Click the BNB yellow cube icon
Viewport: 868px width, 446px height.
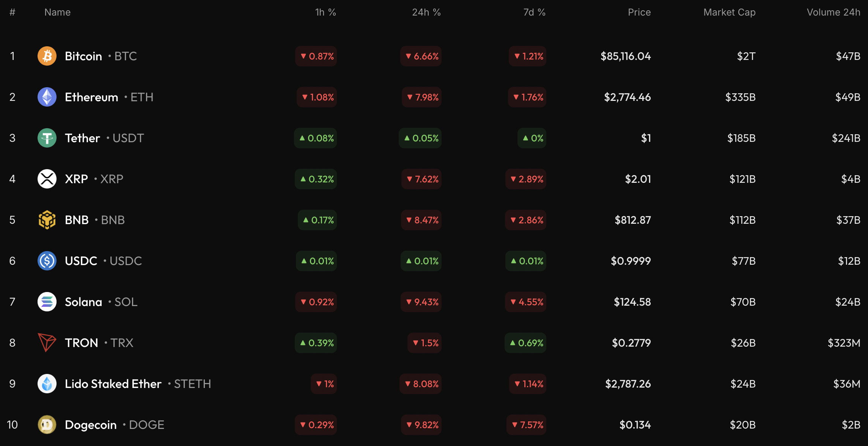pos(47,220)
